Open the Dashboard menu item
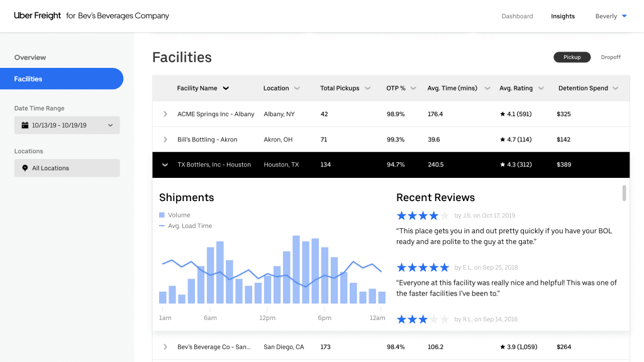The width and height of the screenshot is (644, 362). 517,16
